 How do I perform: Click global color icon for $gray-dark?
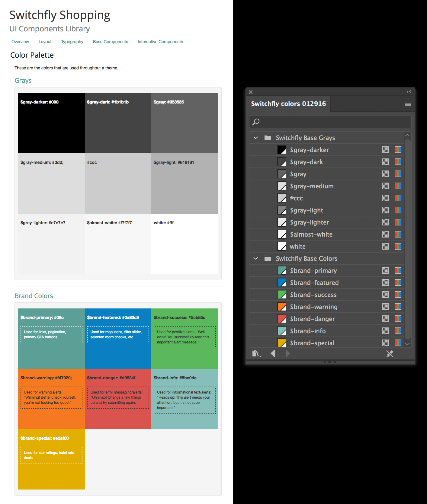point(385,162)
